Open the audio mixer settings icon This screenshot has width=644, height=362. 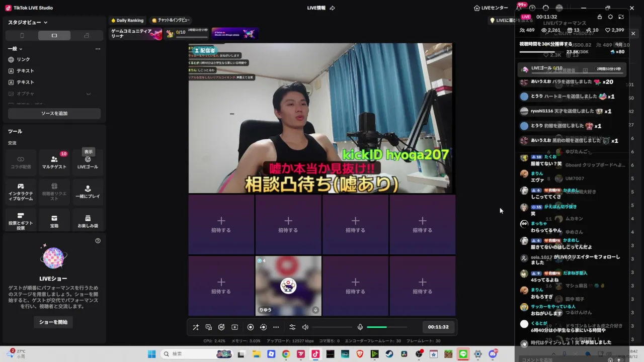292,327
